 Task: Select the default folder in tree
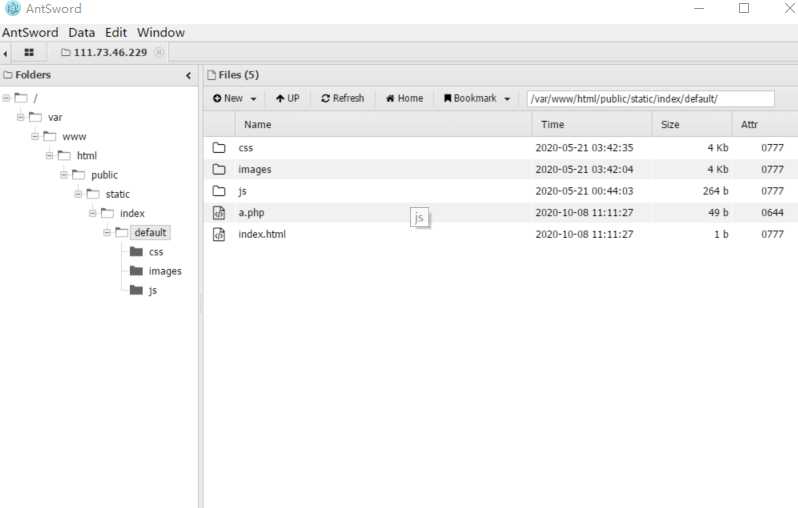pos(150,233)
